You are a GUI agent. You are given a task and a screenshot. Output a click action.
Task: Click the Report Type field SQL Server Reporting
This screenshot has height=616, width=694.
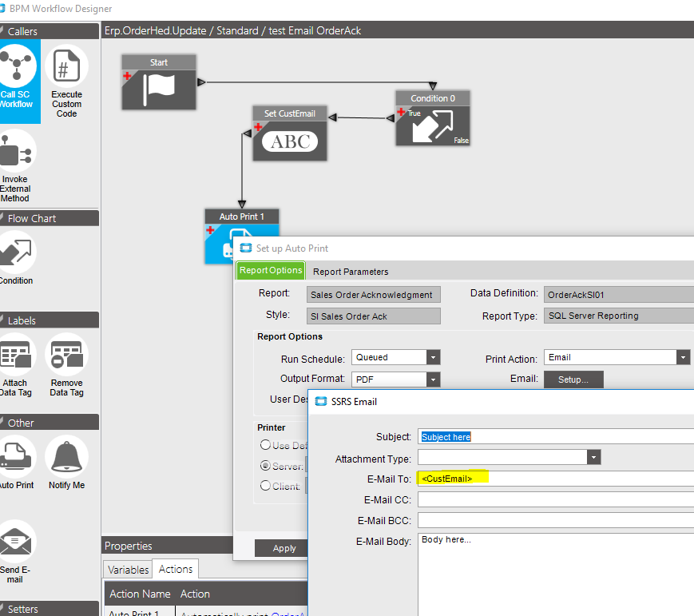(619, 316)
